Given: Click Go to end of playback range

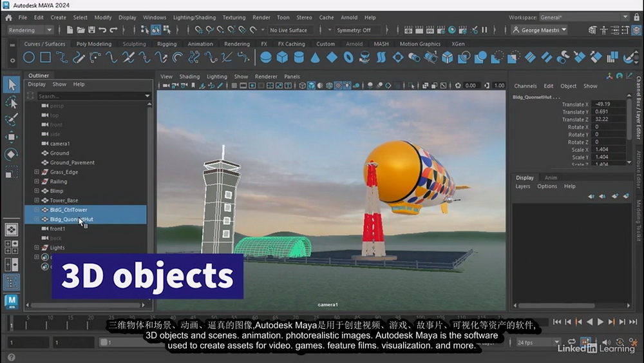Looking at the screenshot, I should pos(633,322).
